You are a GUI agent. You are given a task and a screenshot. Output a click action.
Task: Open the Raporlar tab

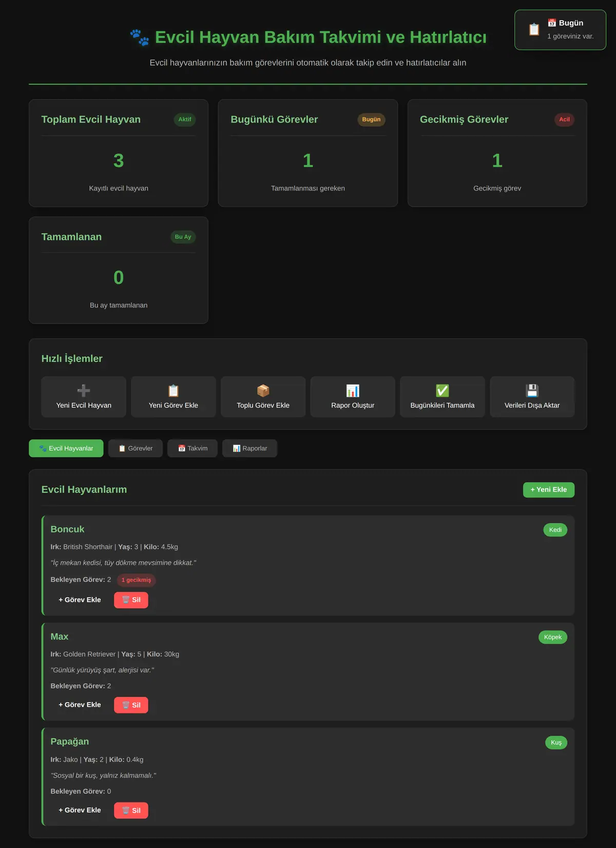tap(250, 448)
